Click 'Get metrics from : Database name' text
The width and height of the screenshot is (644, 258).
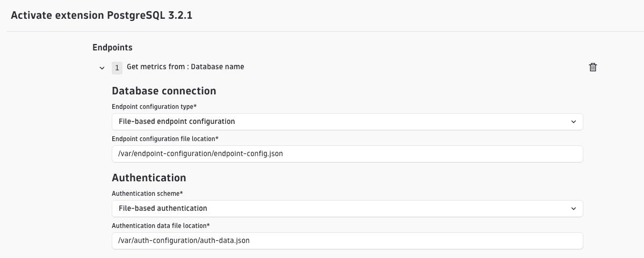click(x=185, y=67)
